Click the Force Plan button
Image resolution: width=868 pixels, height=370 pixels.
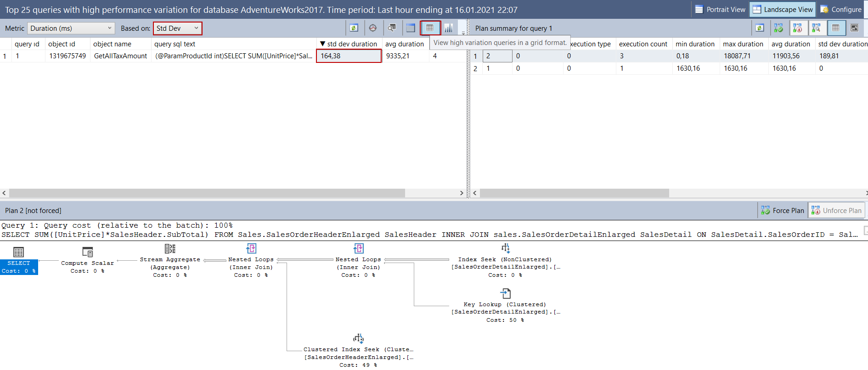(783, 210)
